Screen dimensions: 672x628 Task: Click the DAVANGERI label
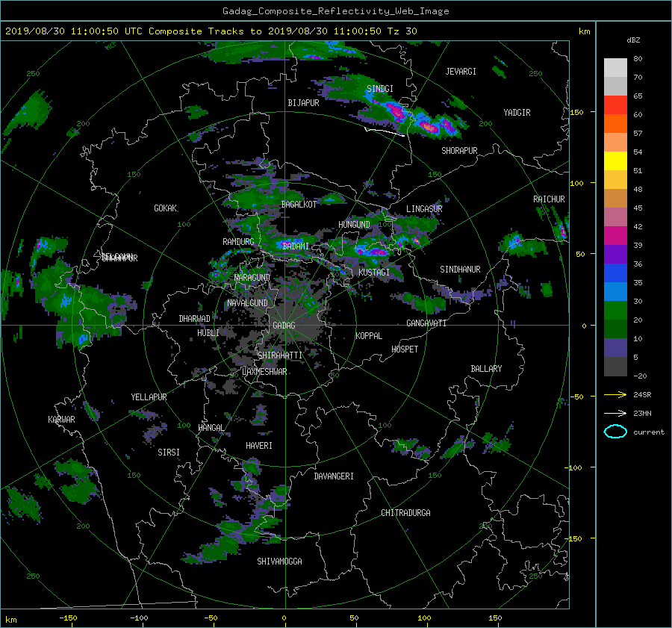tap(334, 476)
